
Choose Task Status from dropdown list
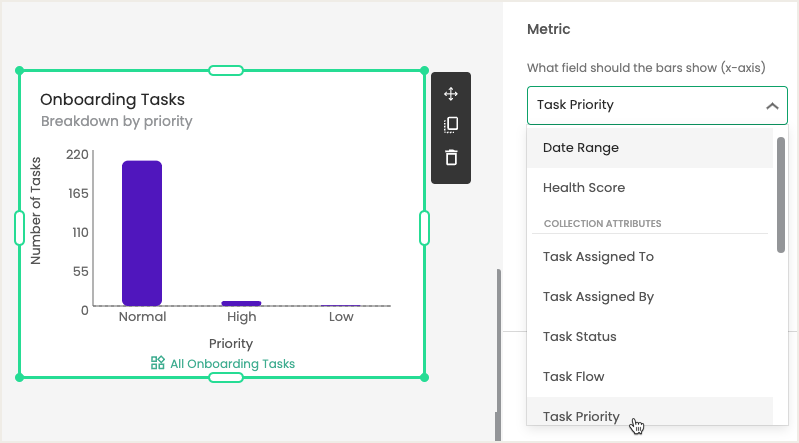[650, 336]
